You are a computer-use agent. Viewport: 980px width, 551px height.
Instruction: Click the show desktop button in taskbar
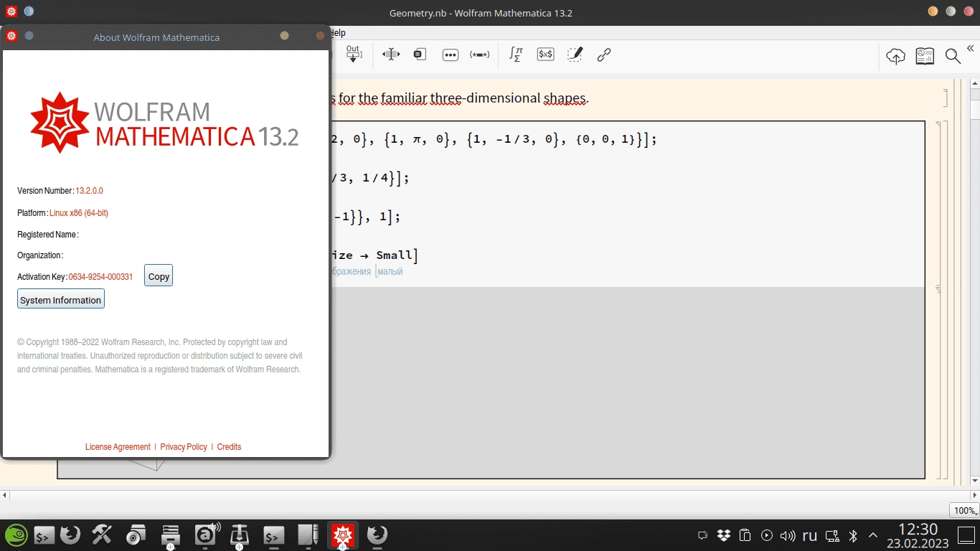click(966, 535)
